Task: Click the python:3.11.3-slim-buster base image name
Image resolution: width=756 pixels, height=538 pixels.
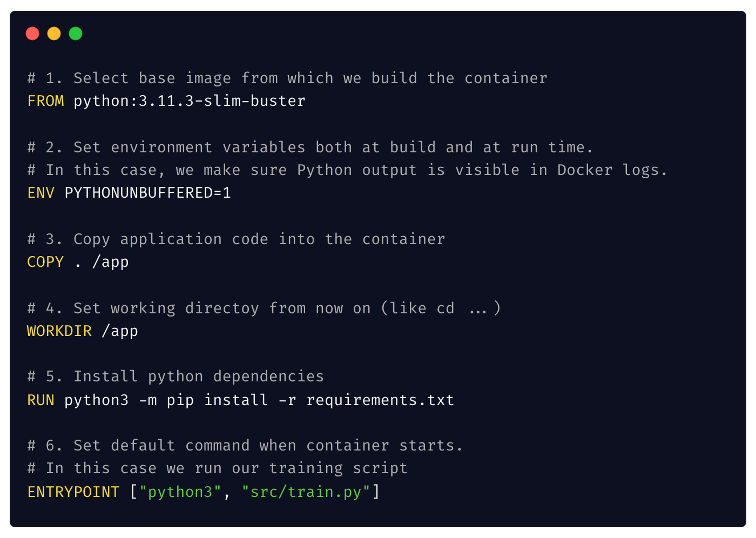Action: coord(188,100)
